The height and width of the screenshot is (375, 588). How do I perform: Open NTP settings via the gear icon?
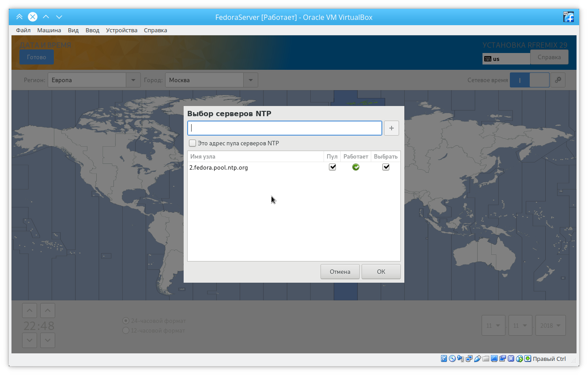pos(558,80)
